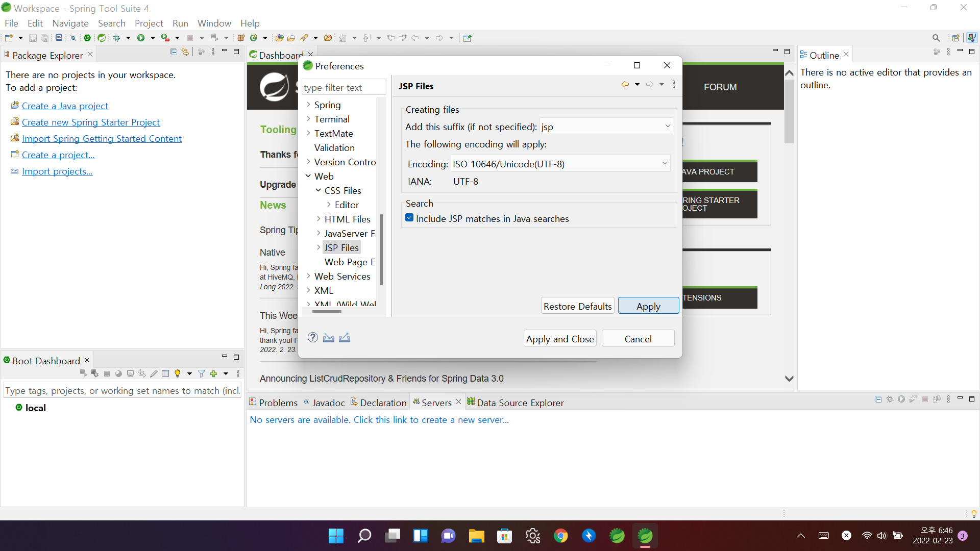The image size is (980, 551).
Task: Click the Spring Dashboard leaf toolbar icon
Action: 102,38
